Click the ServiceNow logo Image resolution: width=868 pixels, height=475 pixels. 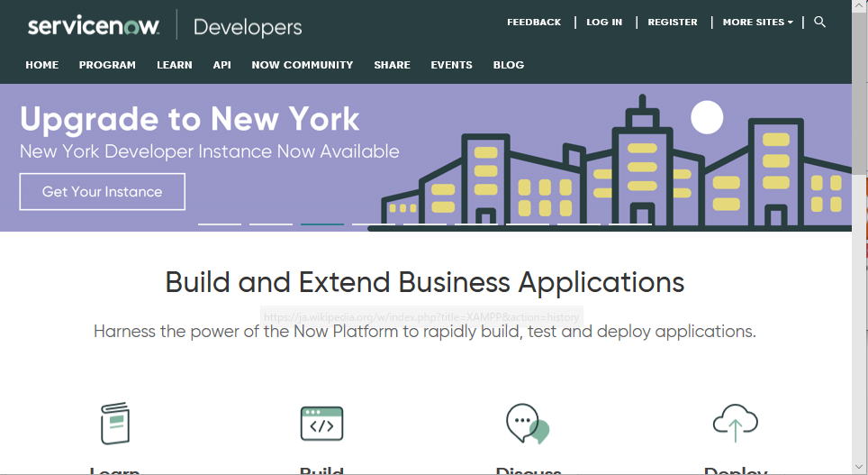click(94, 25)
